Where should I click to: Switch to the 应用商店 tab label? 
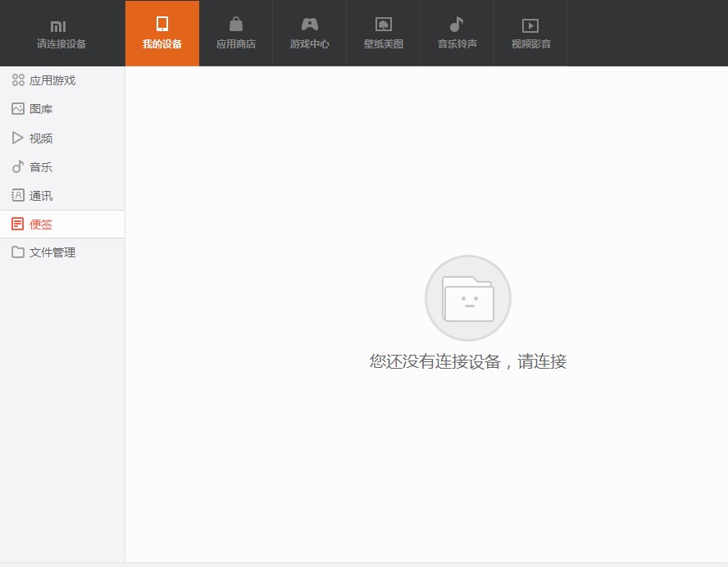236,44
